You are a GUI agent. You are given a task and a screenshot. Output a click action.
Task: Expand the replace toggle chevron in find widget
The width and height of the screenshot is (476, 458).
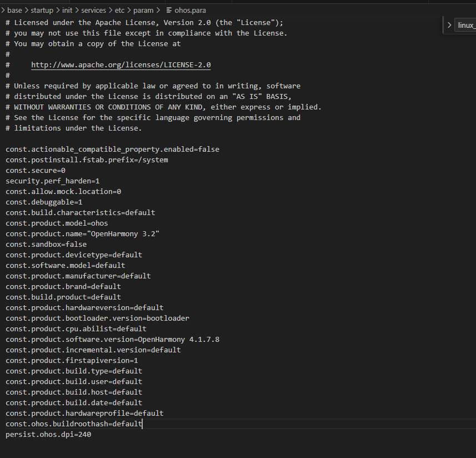click(449, 25)
